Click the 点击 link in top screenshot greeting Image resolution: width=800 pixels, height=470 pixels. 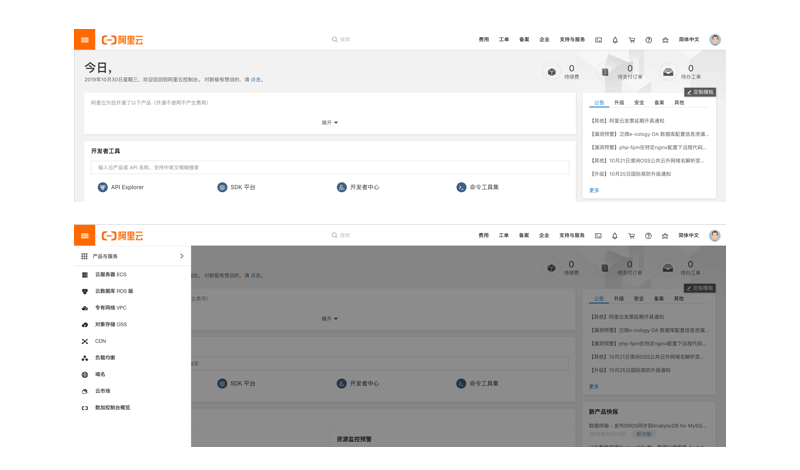point(256,80)
